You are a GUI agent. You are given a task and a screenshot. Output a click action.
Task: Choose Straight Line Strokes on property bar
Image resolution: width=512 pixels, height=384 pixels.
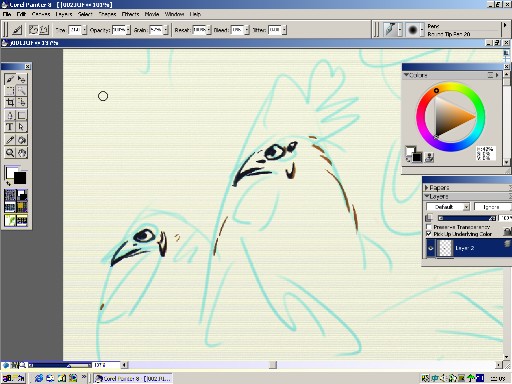tap(44, 30)
